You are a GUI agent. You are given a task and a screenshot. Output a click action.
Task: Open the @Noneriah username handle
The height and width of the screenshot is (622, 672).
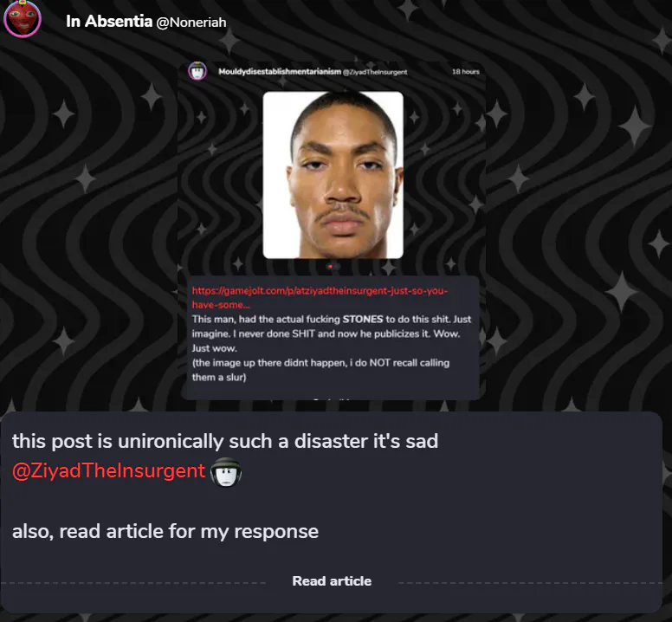191,23
